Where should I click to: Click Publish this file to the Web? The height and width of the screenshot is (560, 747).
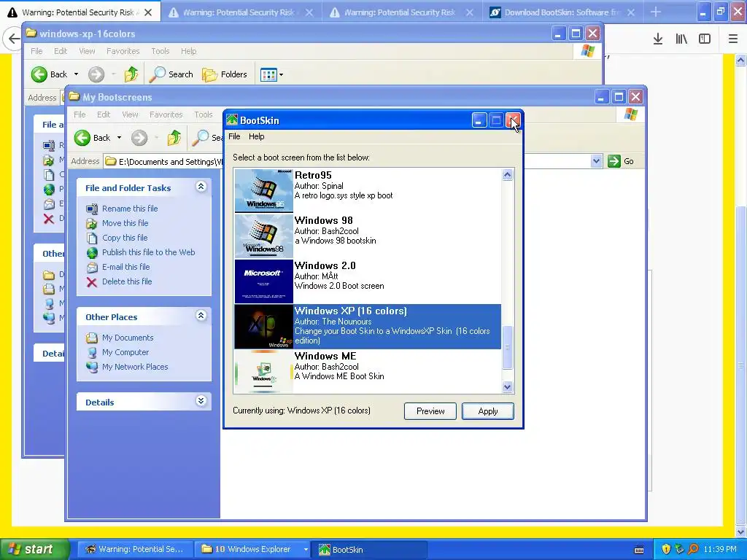point(148,252)
